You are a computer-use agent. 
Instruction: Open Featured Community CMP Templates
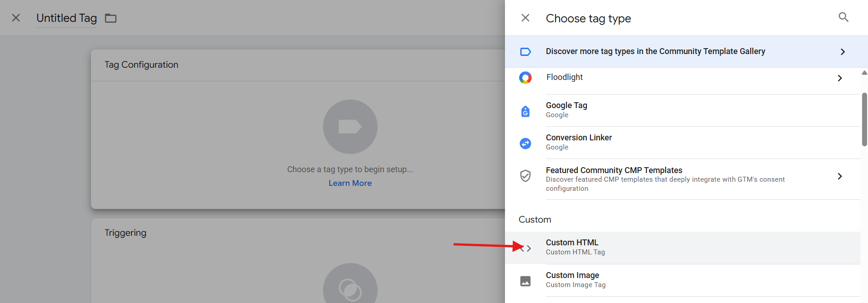[x=682, y=179]
